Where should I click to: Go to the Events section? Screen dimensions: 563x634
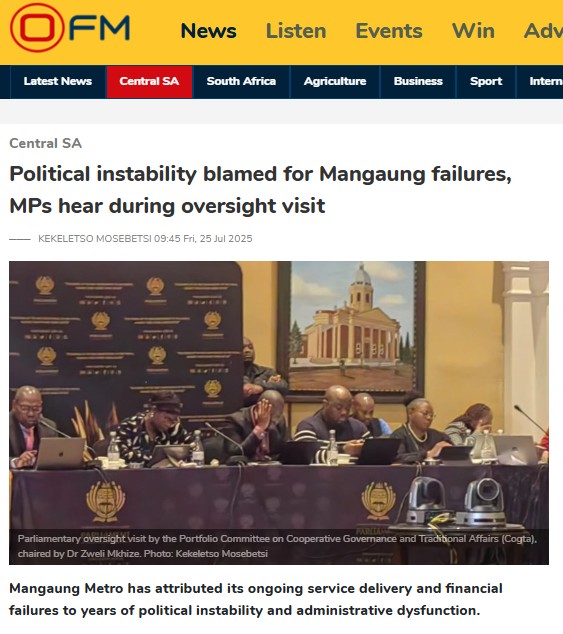(x=389, y=31)
